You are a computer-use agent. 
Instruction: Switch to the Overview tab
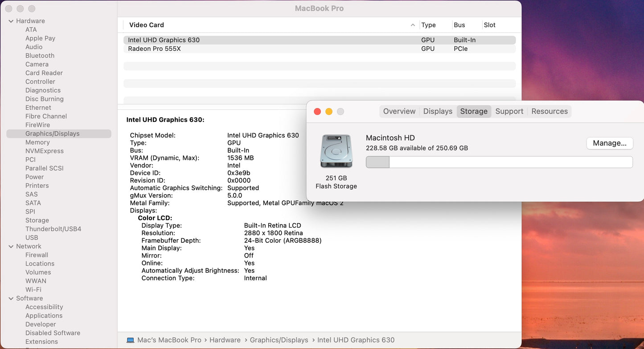399,112
